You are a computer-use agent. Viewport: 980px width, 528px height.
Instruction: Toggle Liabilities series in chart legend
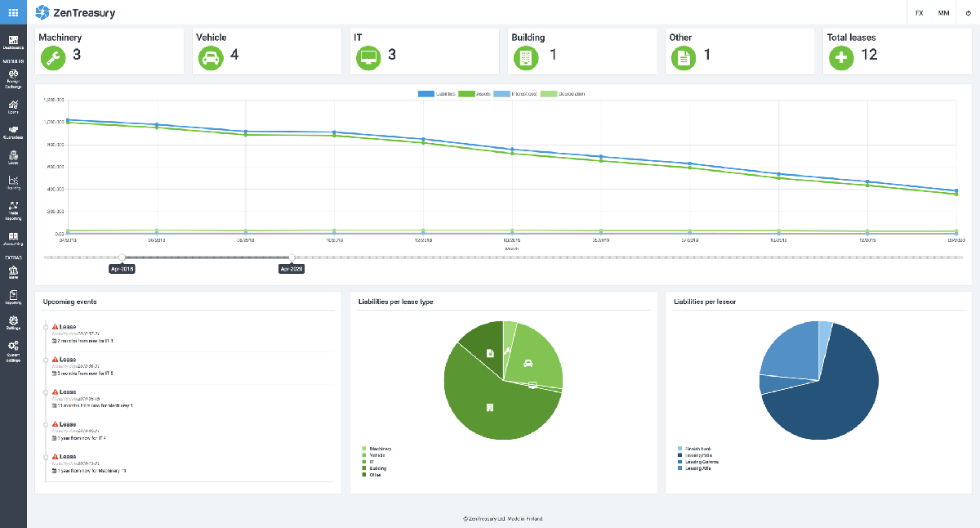(x=437, y=94)
